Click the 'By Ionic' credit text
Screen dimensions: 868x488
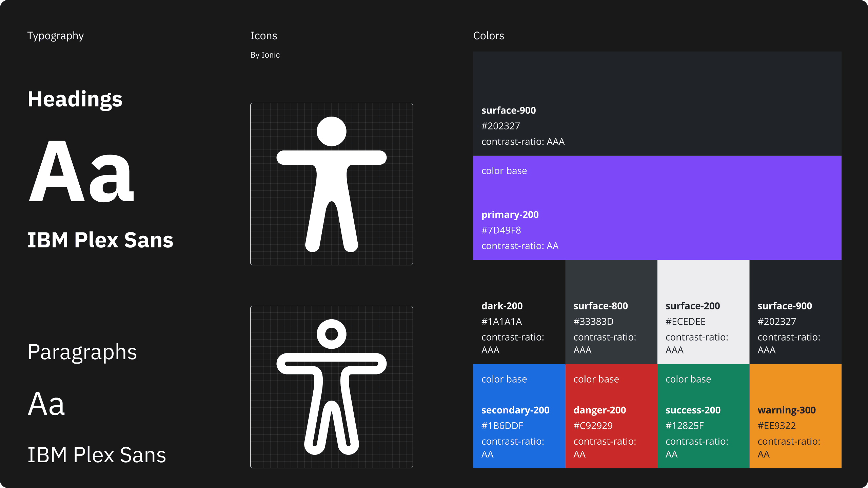tap(265, 55)
